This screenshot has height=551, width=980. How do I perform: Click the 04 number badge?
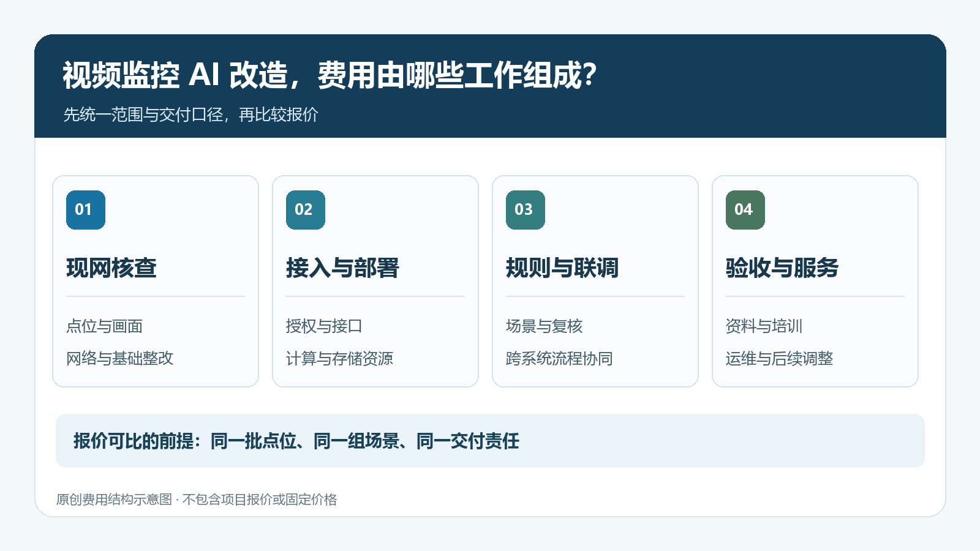pyautogui.click(x=745, y=210)
